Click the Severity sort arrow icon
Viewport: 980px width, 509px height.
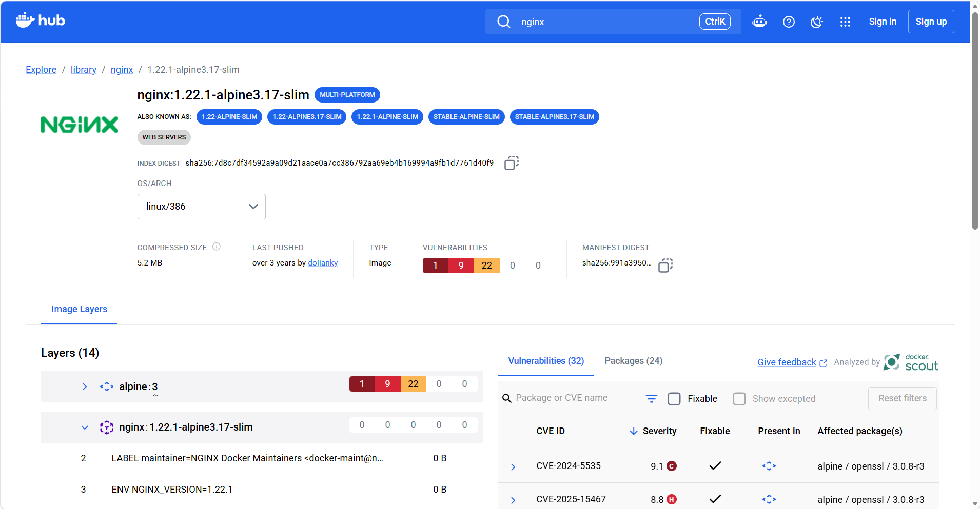pyautogui.click(x=634, y=431)
